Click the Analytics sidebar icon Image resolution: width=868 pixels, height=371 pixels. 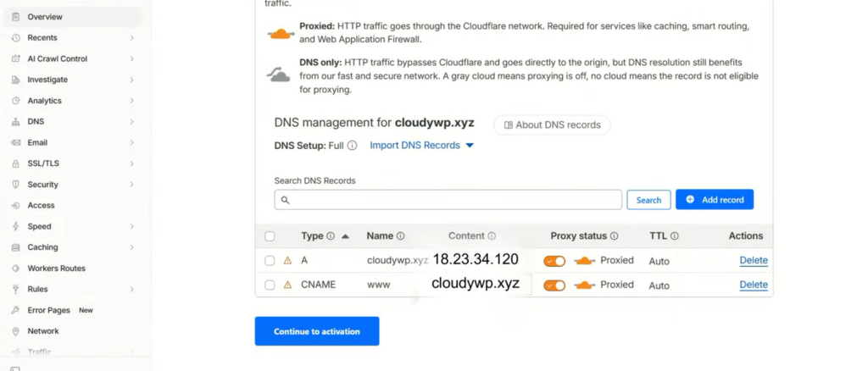15,101
